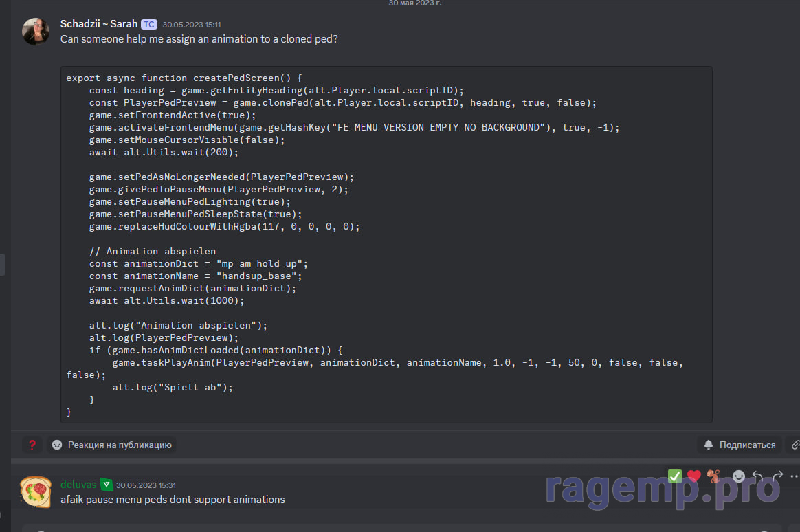800x532 pixels.
Task: Click the TC tag beside Sarah's name
Action: [149, 25]
